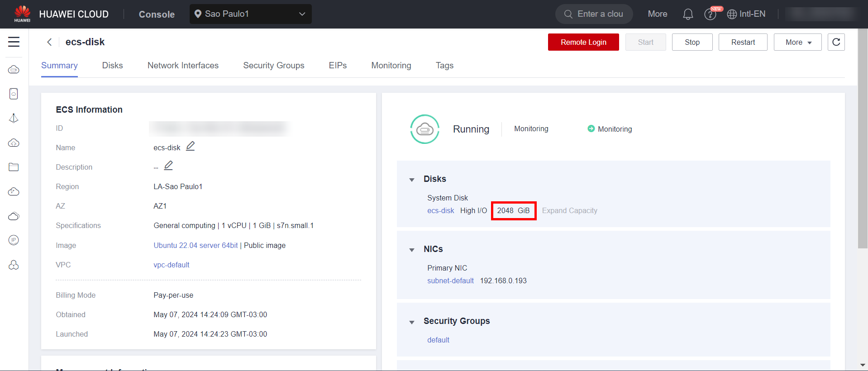Screen dimensions: 868x371
Task: Open the hamburger navigation menu
Action: tap(14, 42)
